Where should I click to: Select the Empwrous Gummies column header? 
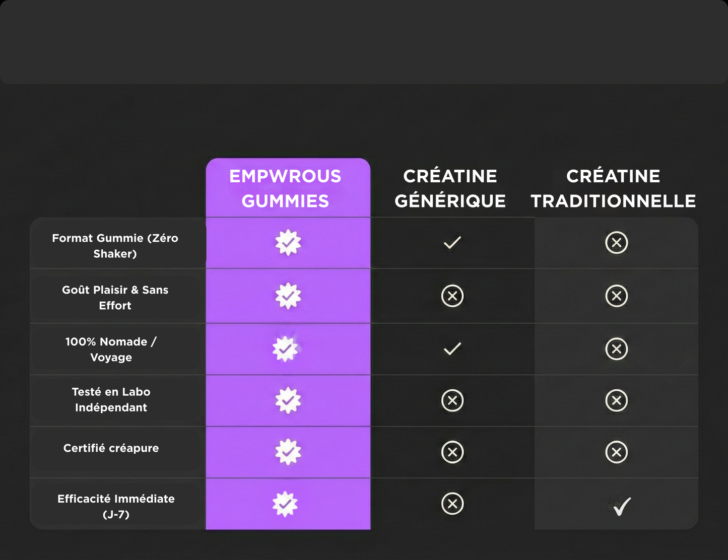[285, 188]
